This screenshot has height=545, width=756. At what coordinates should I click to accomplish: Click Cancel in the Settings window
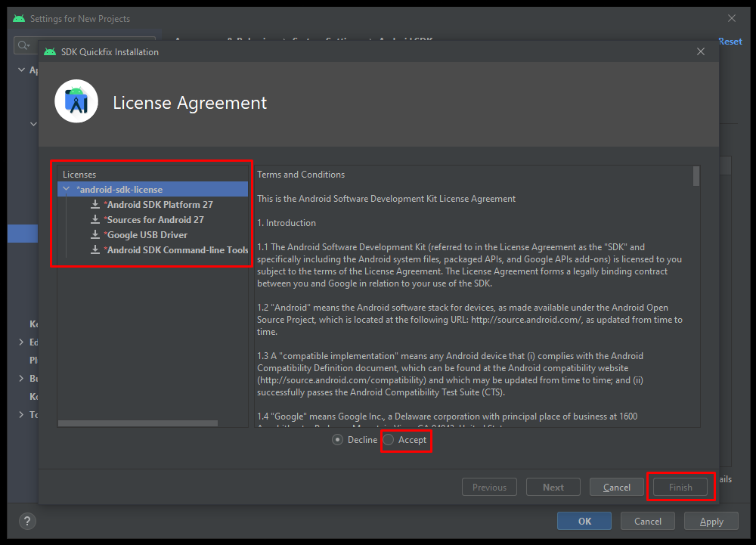[x=648, y=521]
